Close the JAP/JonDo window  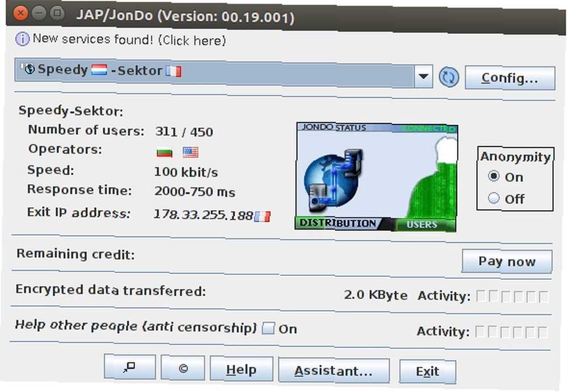pos(20,14)
